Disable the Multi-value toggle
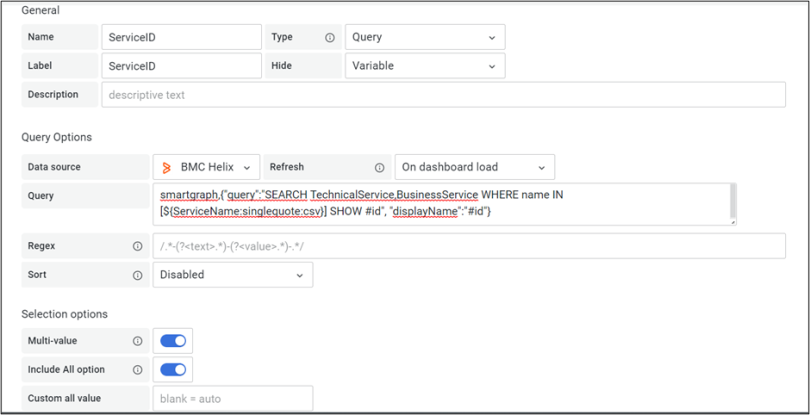810x415 pixels. click(173, 341)
